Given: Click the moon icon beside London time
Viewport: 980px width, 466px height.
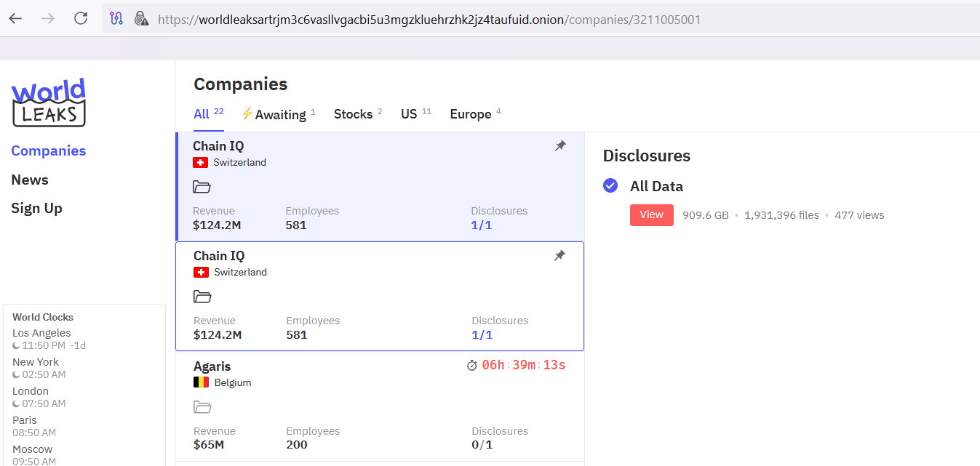Looking at the screenshot, I should click(16, 403).
